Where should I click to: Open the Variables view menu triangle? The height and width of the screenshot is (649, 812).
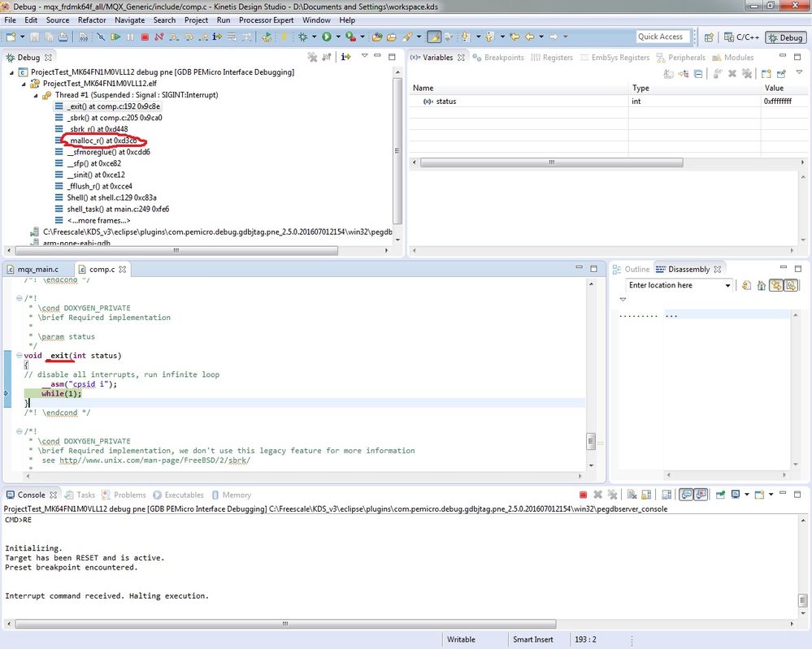tap(799, 72)
